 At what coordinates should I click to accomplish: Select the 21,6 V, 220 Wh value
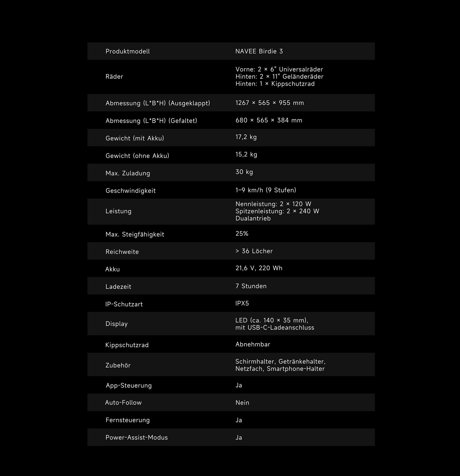[259, 268]
